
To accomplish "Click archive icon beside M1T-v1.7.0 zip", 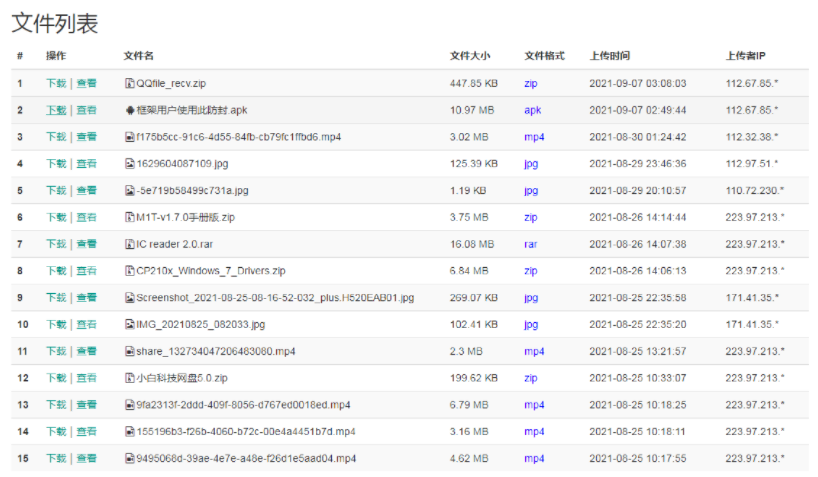I will [x=130, y=217].
